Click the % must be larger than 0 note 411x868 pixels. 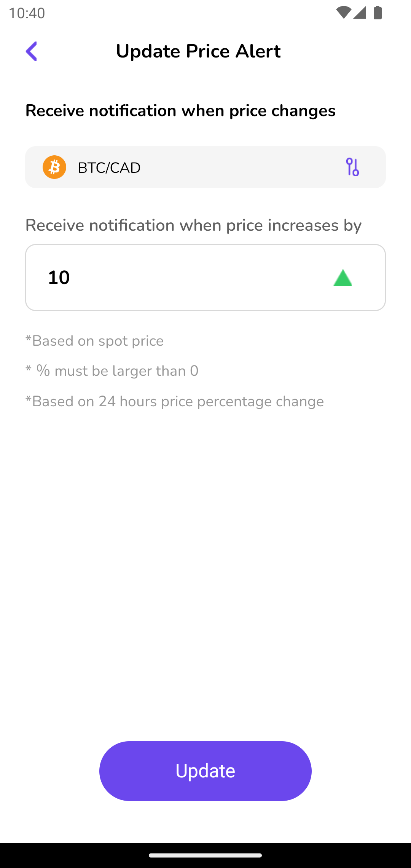point(112,371)
